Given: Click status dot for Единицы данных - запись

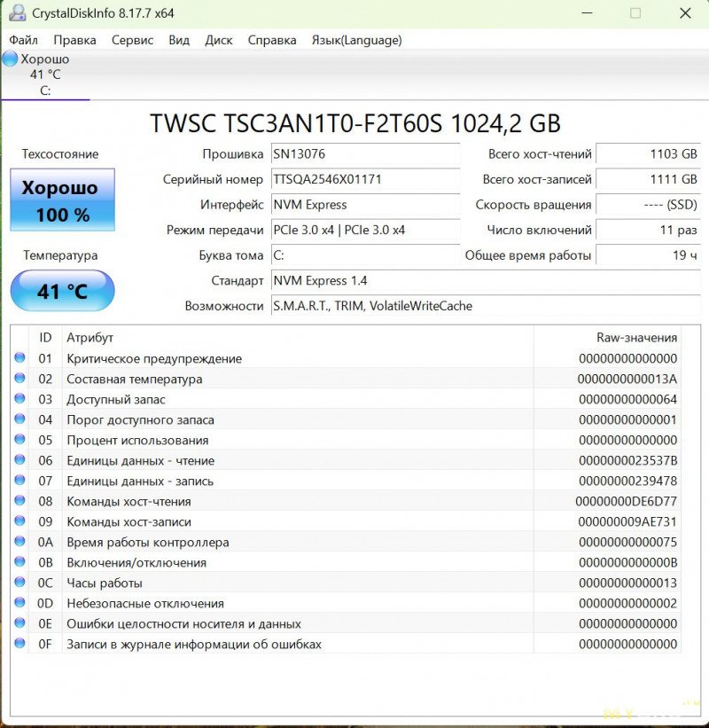Looking at the screenshot, I should [x=19, y=480].
